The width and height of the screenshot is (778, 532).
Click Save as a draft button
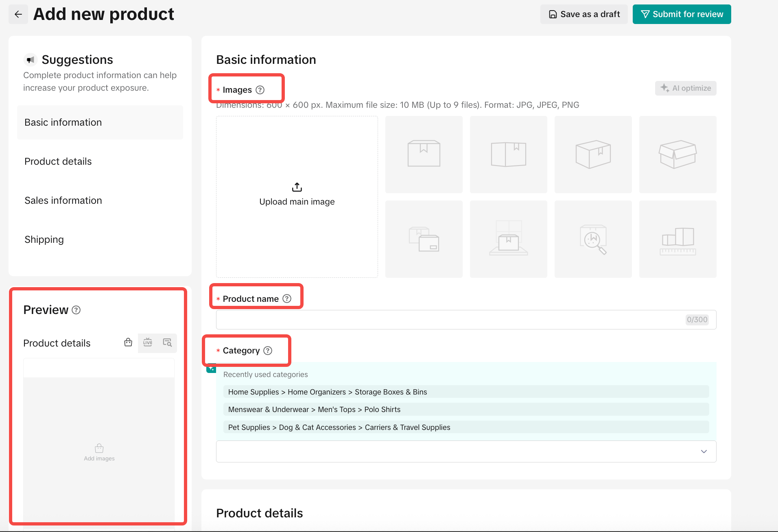pos(584,14)
